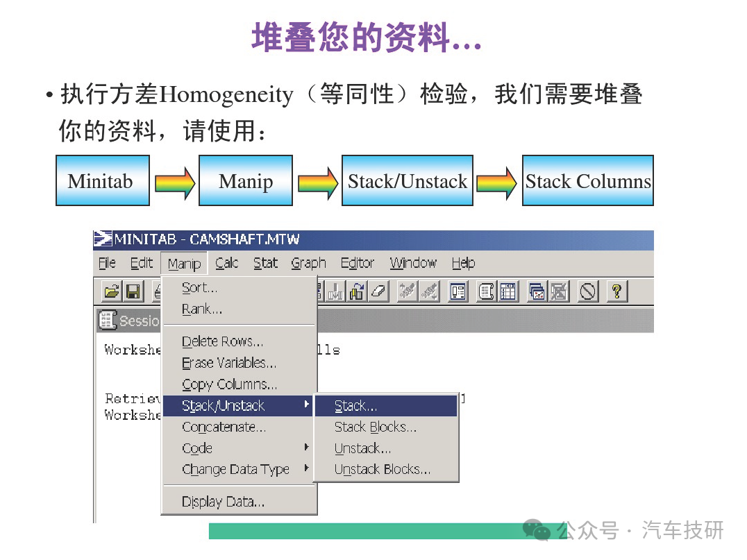The height and width of the screenshot is (560, 747).
Task: Click the Close All Graphs icon
Action: coord(558,291)
